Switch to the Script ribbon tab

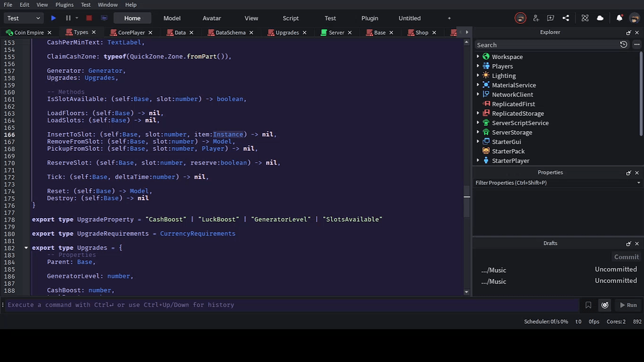tap(291, 18)
